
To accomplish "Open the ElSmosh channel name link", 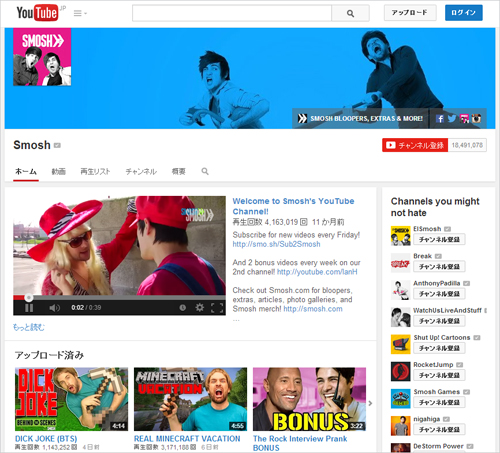I will pyautogui.click(x=427, y=229).
